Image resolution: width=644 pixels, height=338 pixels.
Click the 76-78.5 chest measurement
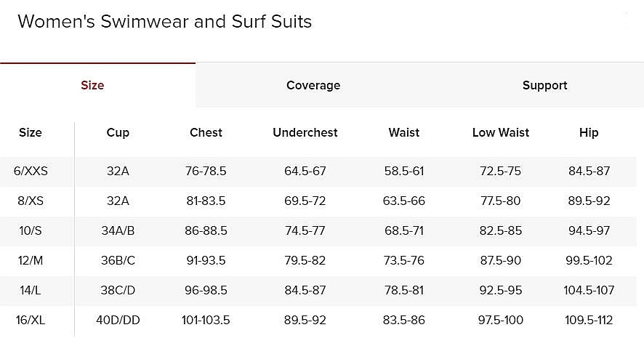click(x=206, y=171)
